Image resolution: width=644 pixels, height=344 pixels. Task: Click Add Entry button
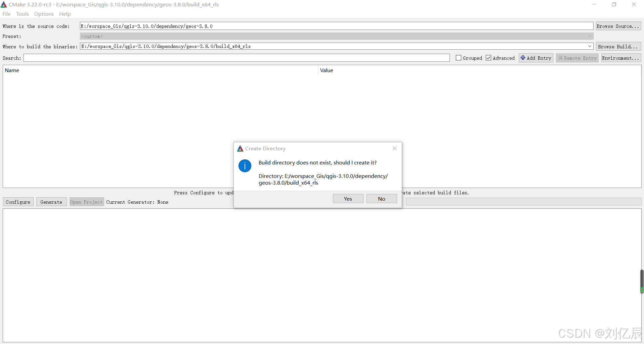pos(536,58)
